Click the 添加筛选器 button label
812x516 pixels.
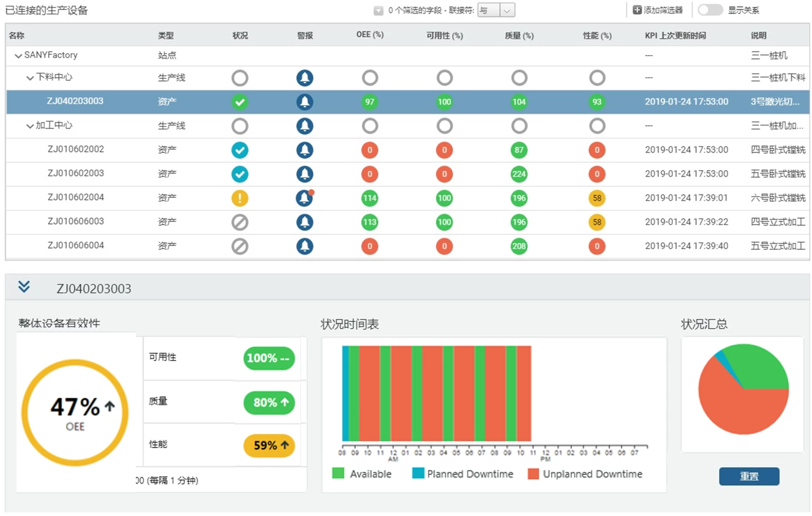point(663,10)
